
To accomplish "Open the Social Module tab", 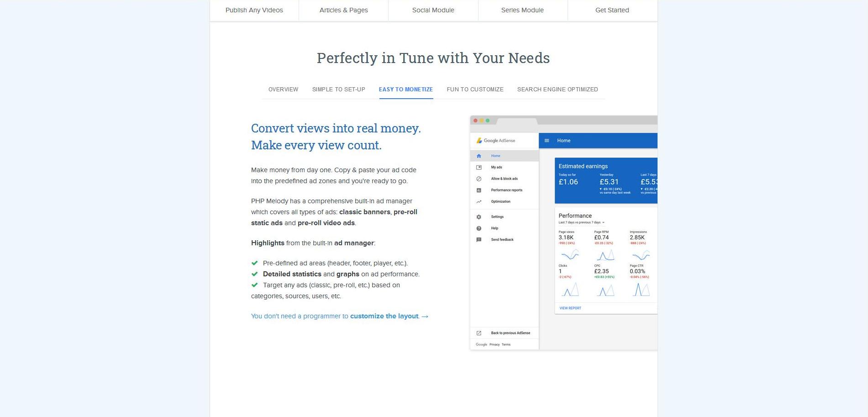I will pyautogui.click(x=433, y=10).
